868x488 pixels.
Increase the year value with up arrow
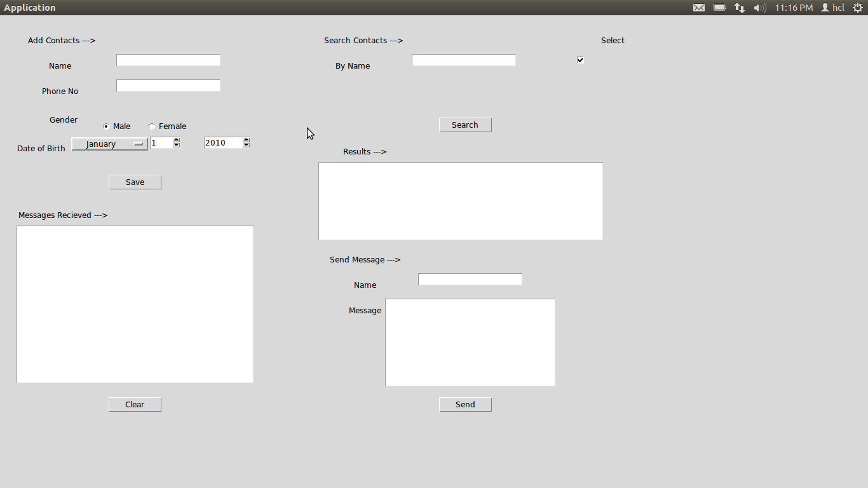[x=246, y=140]
